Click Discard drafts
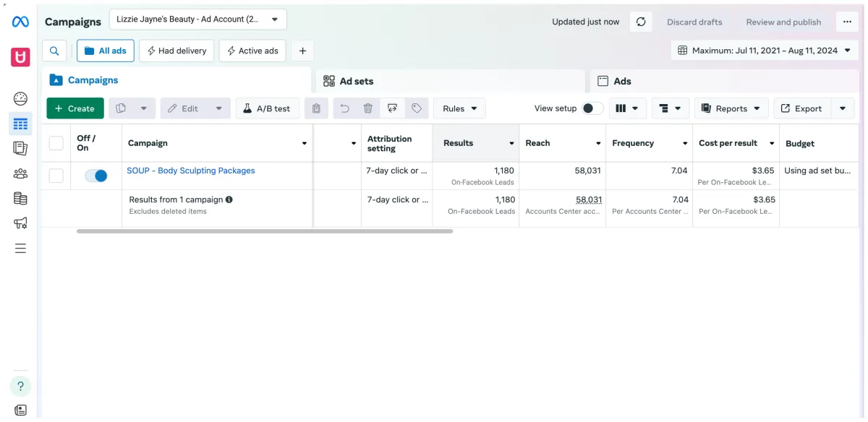The height and width of the screenshot is (422, 868). click(694, 22)
